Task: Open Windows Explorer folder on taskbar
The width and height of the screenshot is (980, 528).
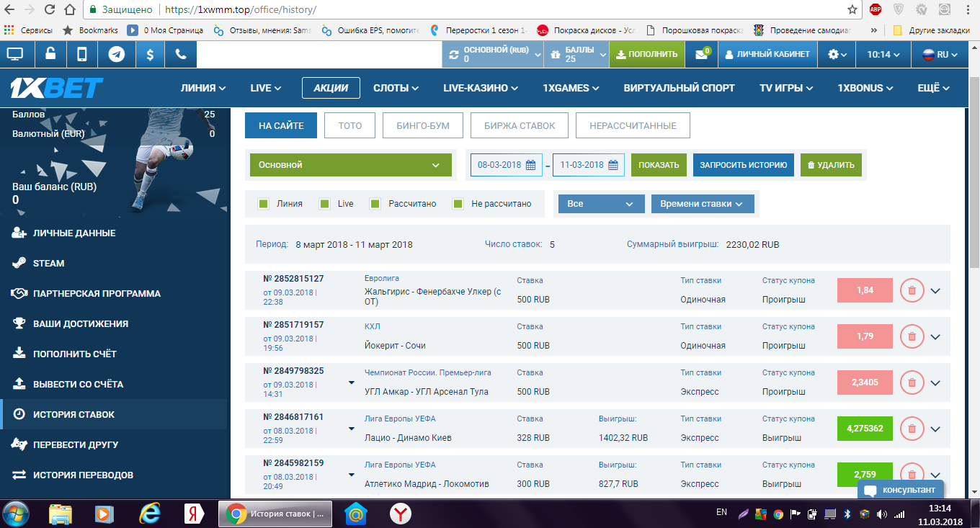Action: tap(61, 514)
